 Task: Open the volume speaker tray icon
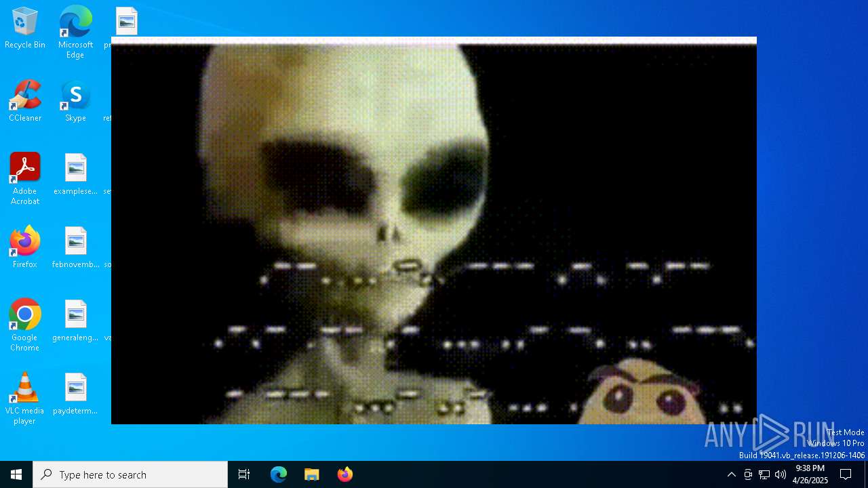tap(781, 474)
